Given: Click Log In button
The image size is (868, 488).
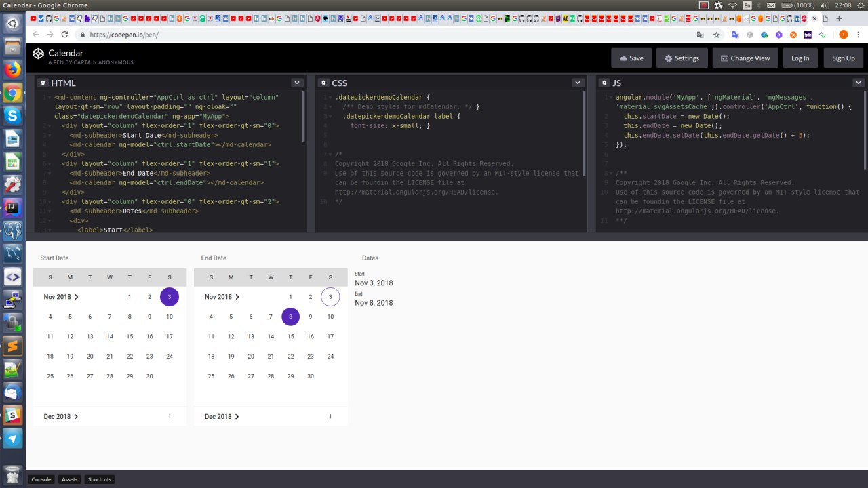Looking at the screenshot, I should [800, 58].
